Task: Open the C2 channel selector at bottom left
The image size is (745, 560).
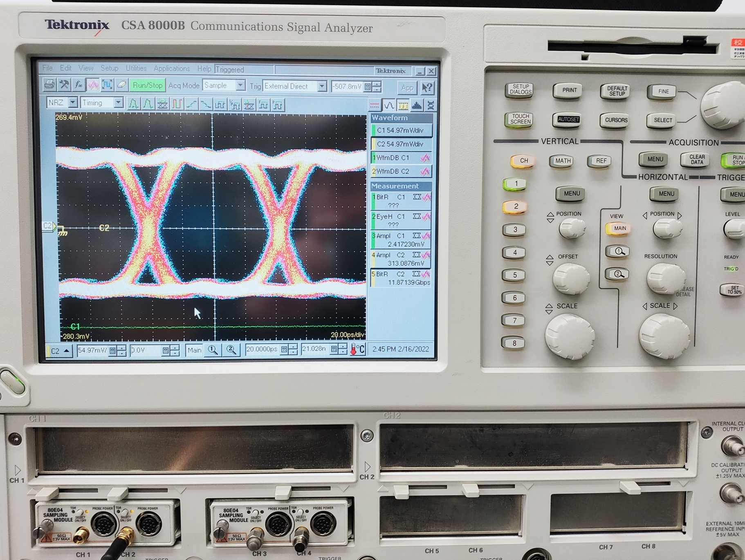Action: (x=60, y=351)
